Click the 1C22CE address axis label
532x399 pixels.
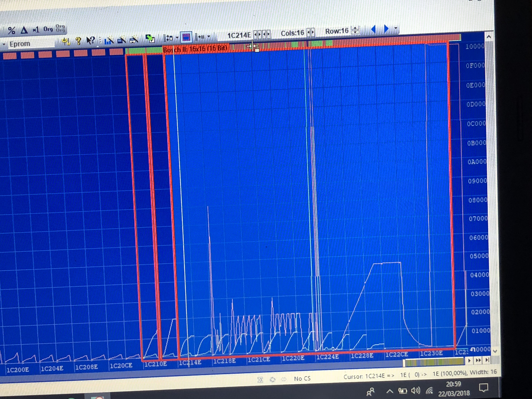point(397,355)
